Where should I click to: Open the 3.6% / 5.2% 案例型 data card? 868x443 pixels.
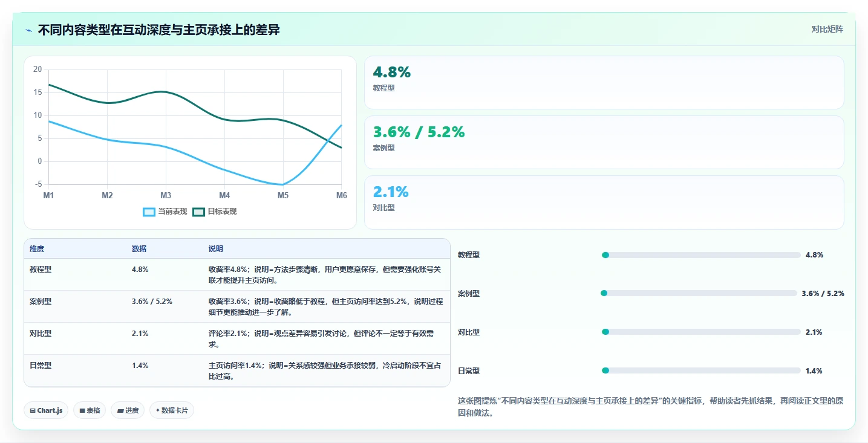point(604,142)
